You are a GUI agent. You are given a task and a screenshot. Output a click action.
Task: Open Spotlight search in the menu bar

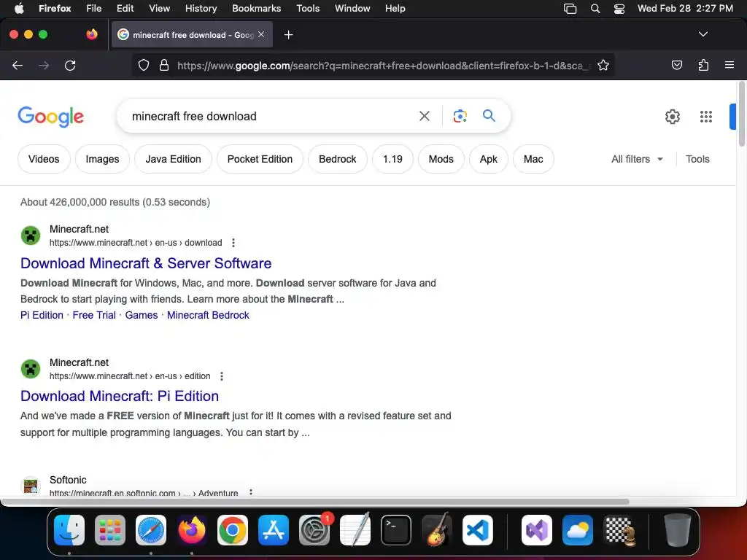[x=595, y=8]
